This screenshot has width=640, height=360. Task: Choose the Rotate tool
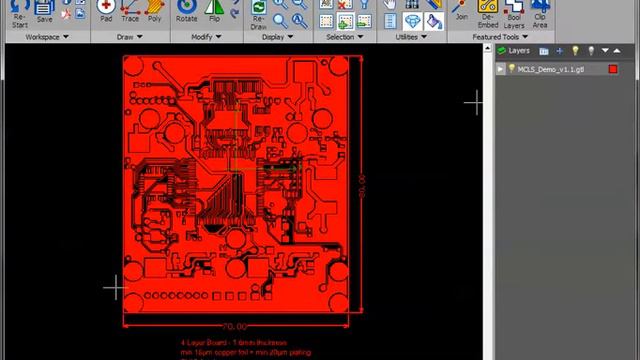pyautogui.click(x=187, y=11)
